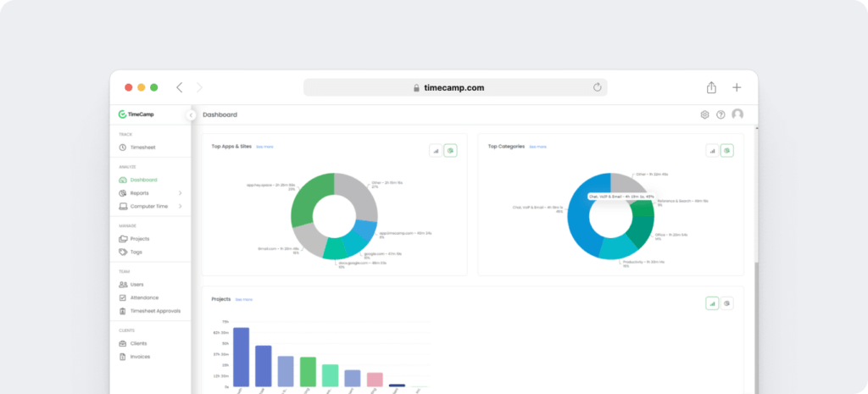Open the user avatar menu
This screenshot has width=868, height=394.
pyautogui.click(x=737, y=114)
